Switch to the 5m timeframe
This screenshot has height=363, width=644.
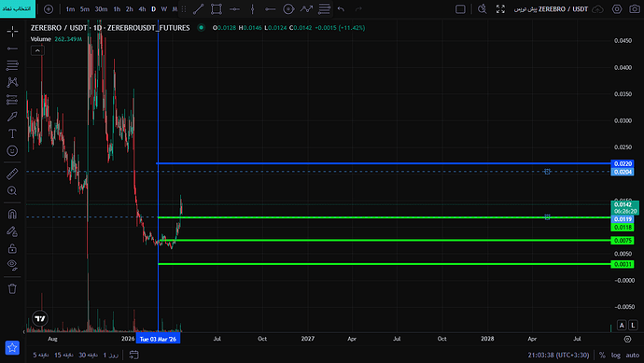coord(85,9)
